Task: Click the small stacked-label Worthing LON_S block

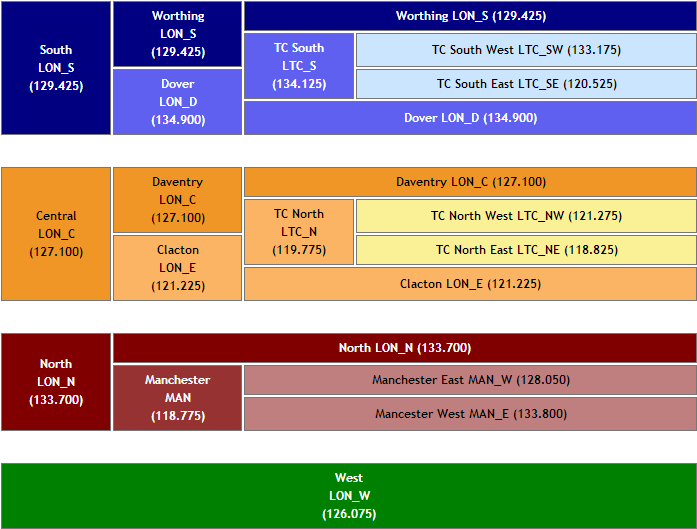Action: [177, 34]
